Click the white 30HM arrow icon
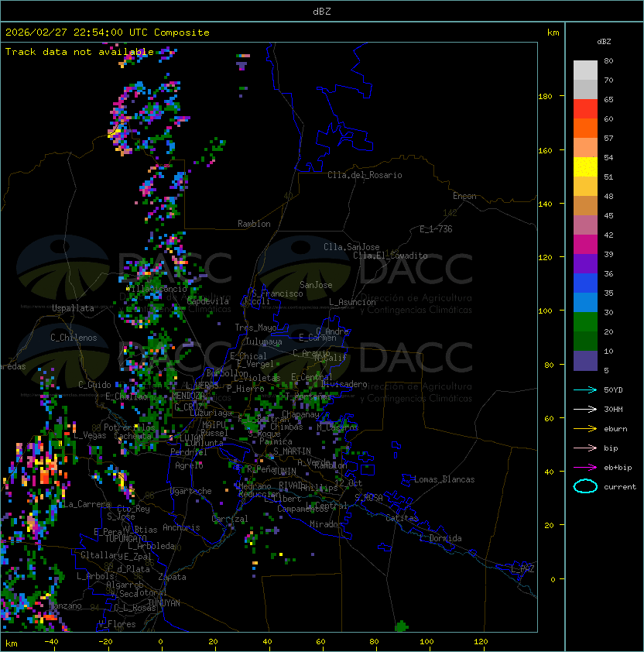The image size is (644, 652). click(585, 409)
